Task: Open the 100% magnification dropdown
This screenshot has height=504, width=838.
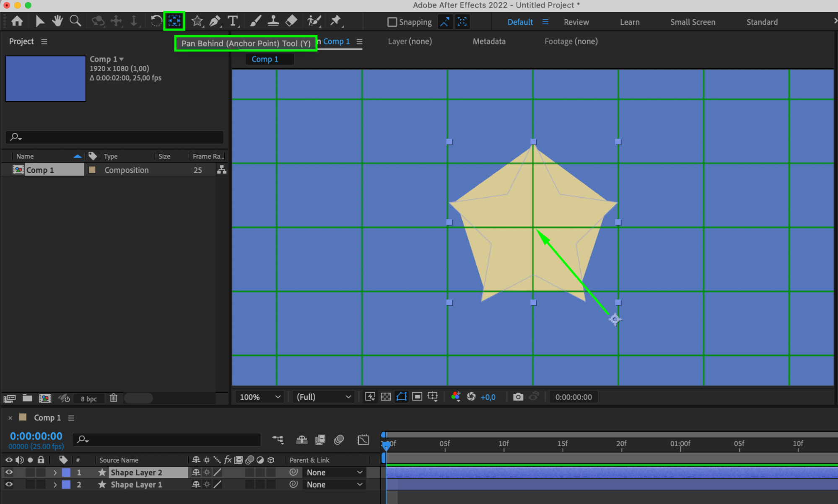Action: (x=260, y=397)
